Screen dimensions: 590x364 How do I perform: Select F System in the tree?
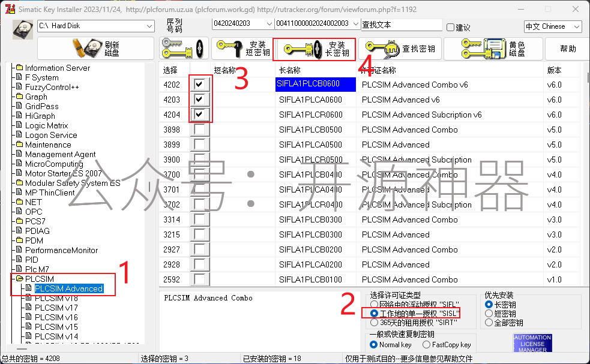coord(42,77)
